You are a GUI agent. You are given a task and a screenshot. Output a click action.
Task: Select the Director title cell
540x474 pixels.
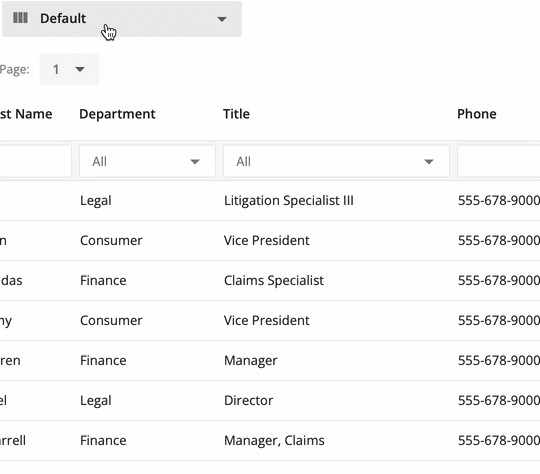248,400
